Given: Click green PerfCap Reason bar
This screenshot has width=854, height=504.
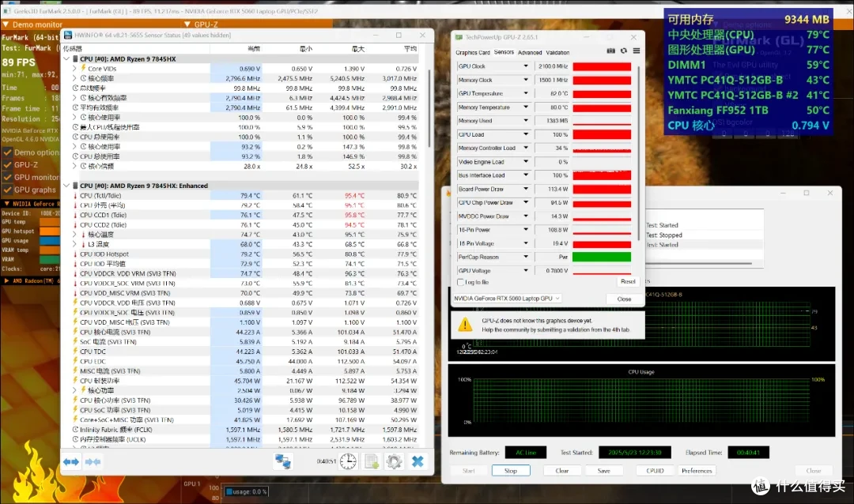Looking at the screenshot, I should [x=602, y=257].
